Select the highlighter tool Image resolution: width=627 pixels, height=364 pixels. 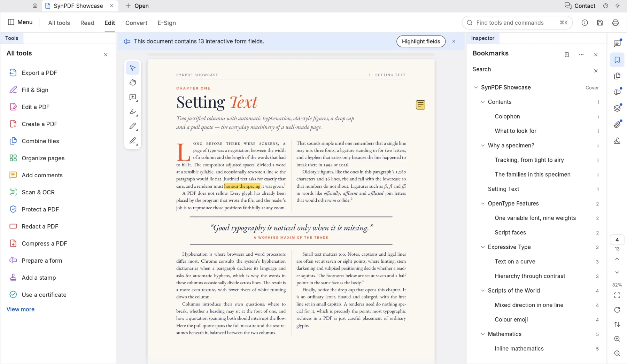[x=133, y=112]
